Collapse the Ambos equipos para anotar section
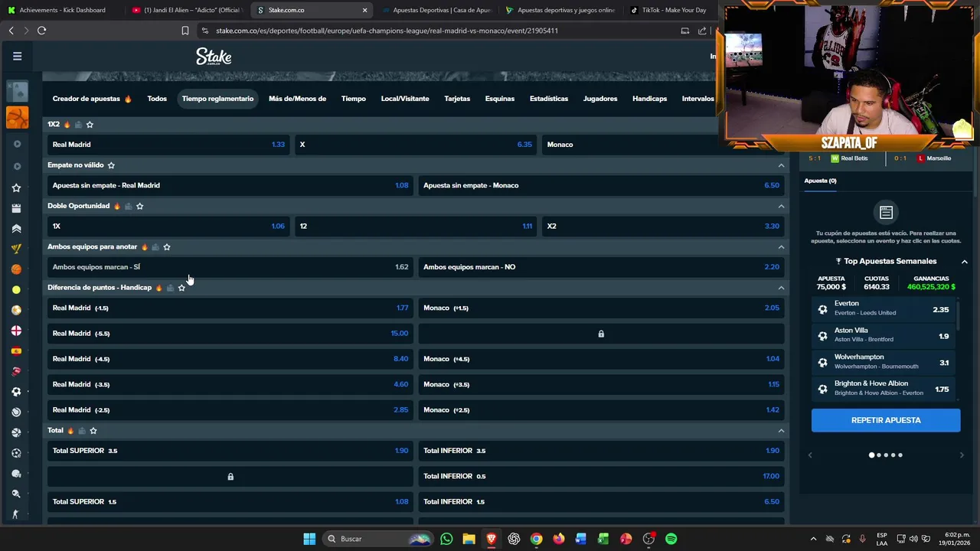 pos(781,246)
